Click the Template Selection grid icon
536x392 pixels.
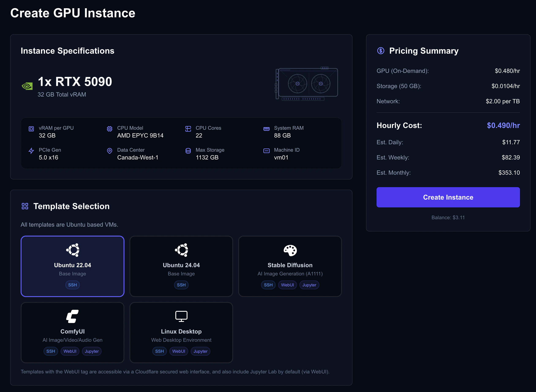[x=25, y=206]
